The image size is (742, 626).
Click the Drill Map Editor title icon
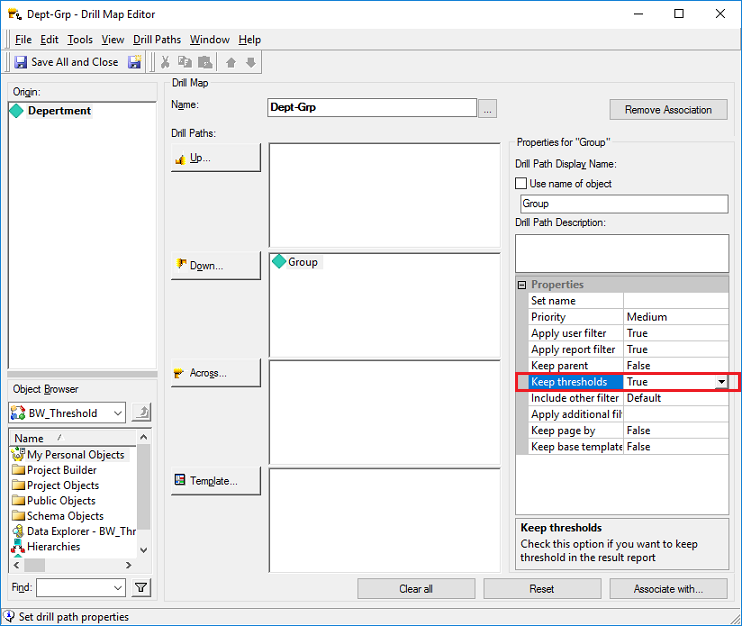[15, 14]
